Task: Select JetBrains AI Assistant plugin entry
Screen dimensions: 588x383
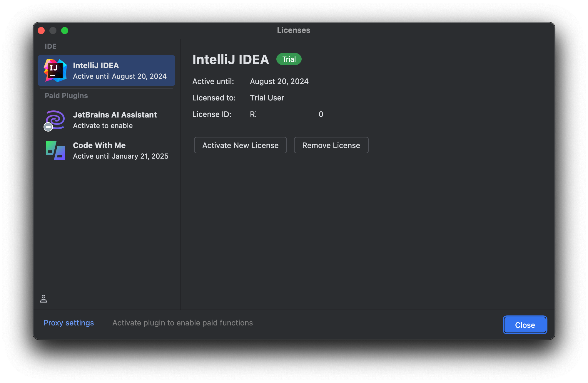Action: [x=106, y=120]
